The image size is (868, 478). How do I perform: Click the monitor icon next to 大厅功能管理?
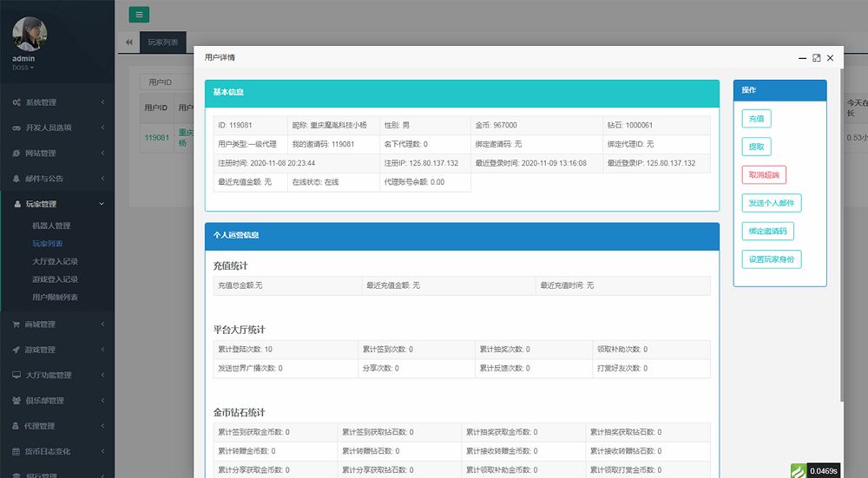coord(16,376)
